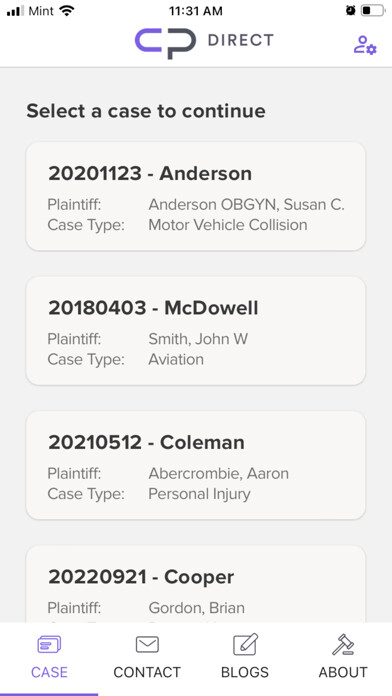Tap the alarm clock status icon
Image resolution: width=392 pixels, height=696 pixels.
point(351,11)
